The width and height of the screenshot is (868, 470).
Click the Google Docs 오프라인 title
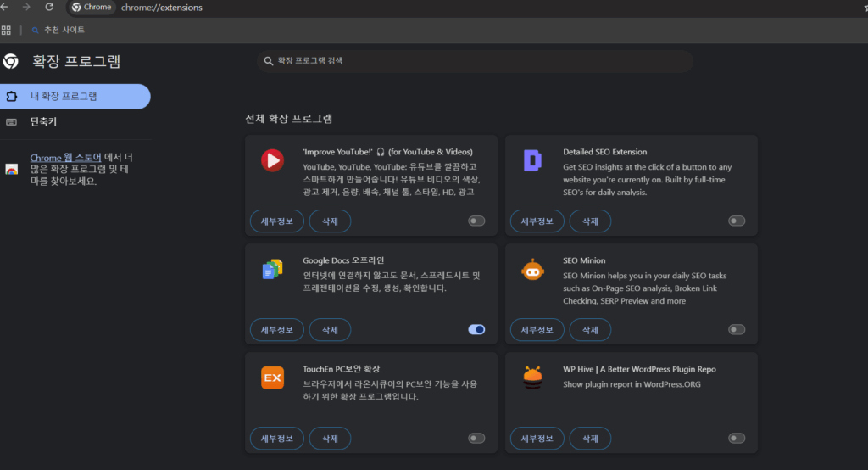point(343,260)
